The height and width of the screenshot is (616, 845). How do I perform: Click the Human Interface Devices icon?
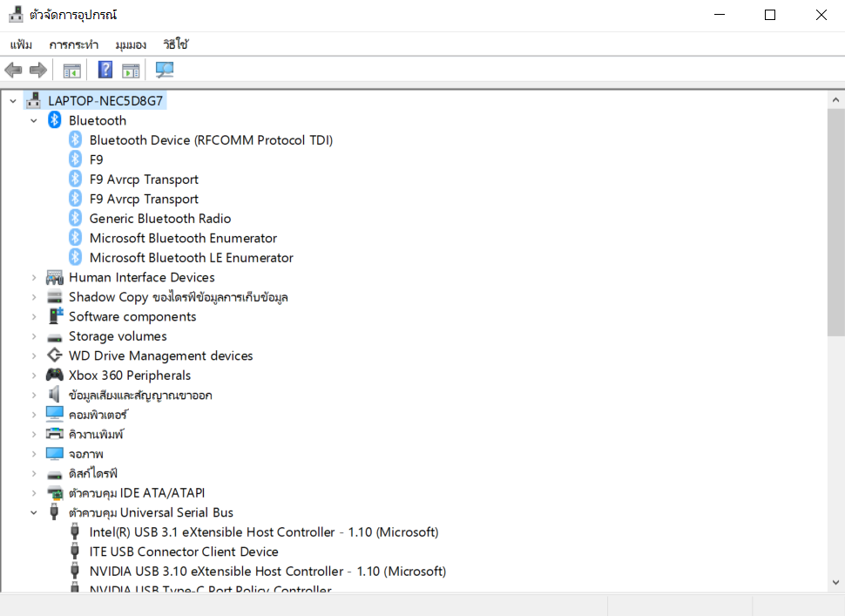point(54,277)
